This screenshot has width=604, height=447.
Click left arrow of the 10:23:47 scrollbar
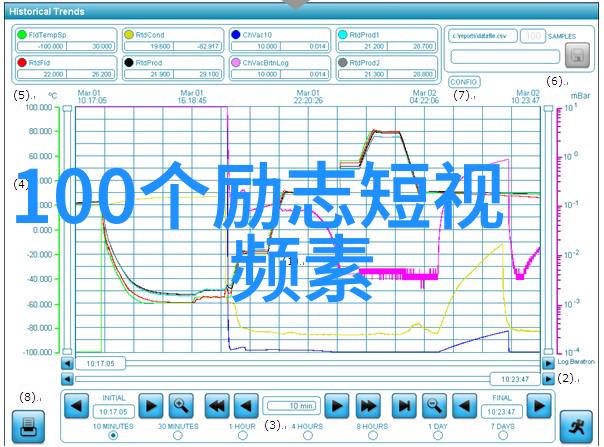pos(67,379)
